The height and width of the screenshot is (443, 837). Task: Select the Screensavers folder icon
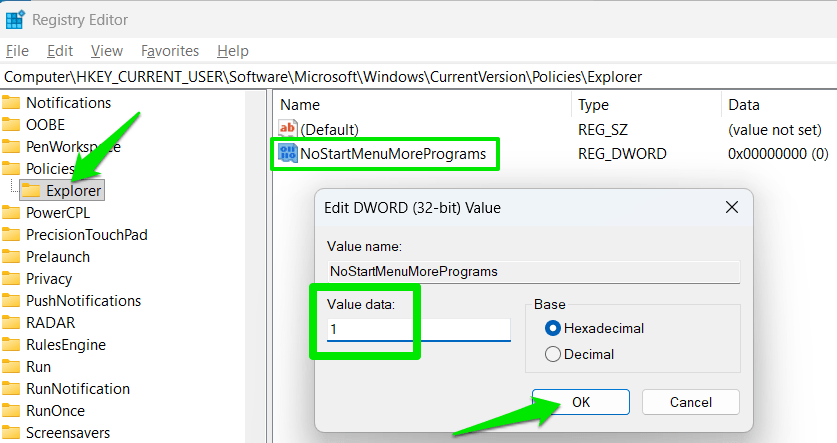11,433
